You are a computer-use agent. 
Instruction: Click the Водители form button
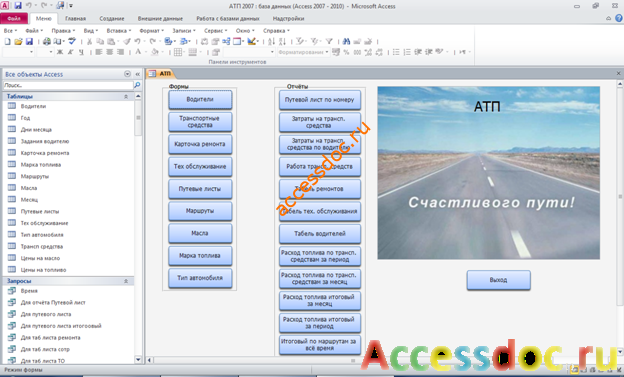(200, 100)
